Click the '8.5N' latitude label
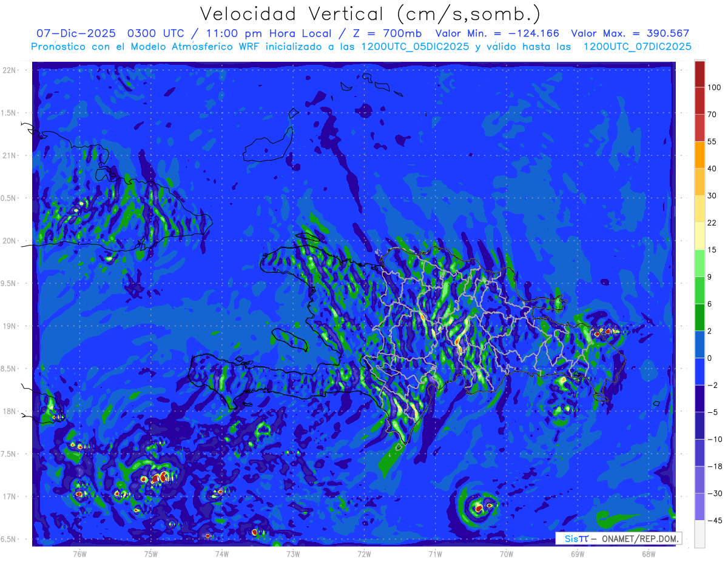The height and width of the screenshot is (562, 728). (x=9, y=369)
